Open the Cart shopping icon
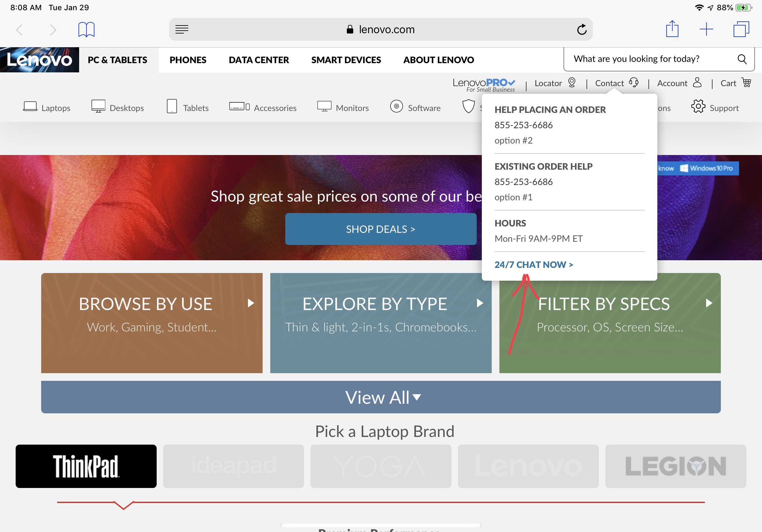This screenshot has width=762, height=532. tap(746, 83)
